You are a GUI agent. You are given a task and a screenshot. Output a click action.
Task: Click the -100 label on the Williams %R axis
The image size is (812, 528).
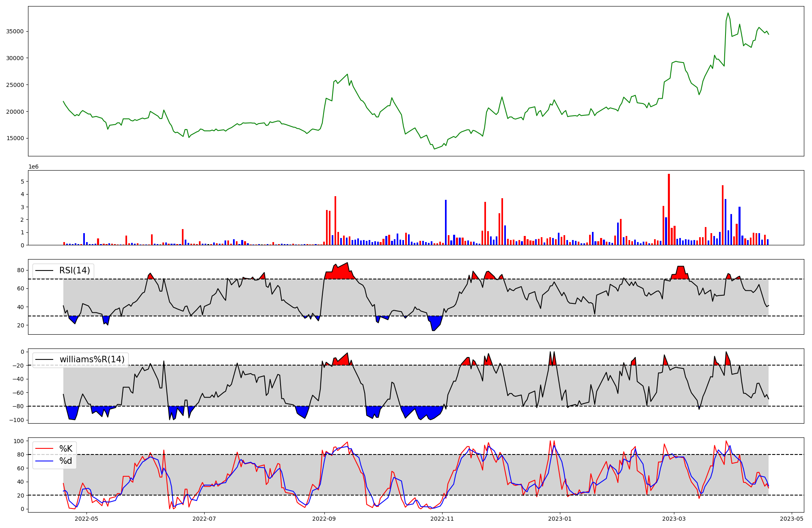pyautogui.click(x=17, y=420)
